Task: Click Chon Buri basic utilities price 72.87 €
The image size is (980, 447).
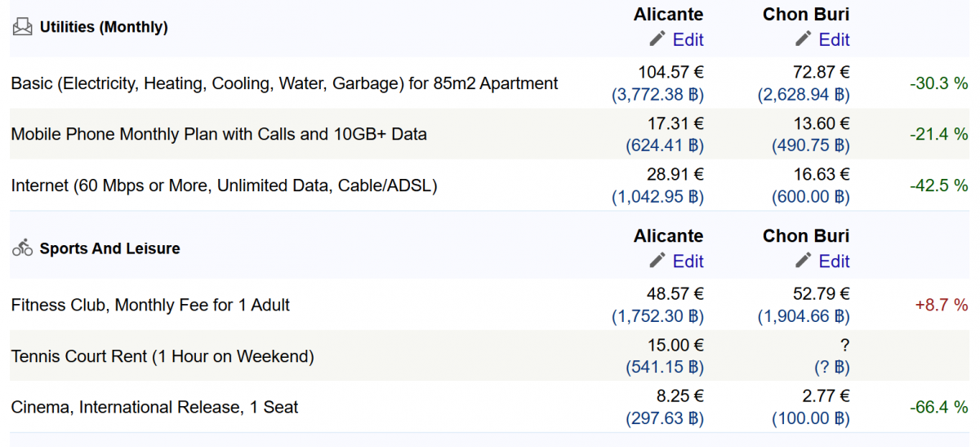Action: point(821,72)
